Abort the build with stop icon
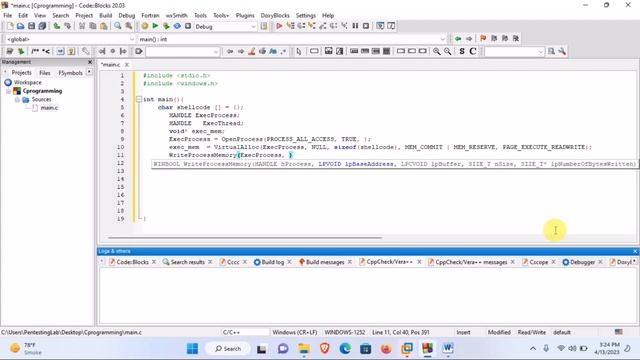The height and width of the screenshot is (360, 640). point(188,26)
